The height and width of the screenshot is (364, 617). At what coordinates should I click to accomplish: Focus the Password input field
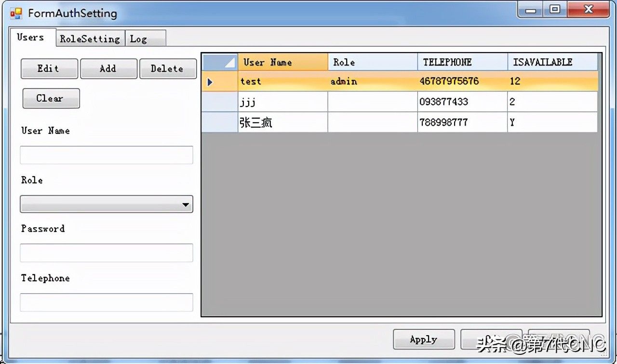(x=107, y=253)
